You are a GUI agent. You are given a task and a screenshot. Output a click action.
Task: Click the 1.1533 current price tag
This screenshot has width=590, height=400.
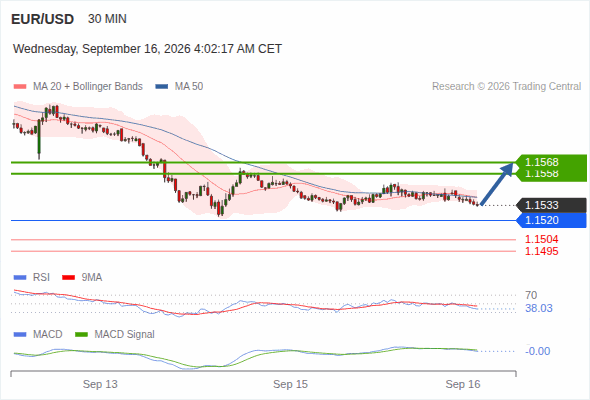pyautogui.click(x=552, y=205)
